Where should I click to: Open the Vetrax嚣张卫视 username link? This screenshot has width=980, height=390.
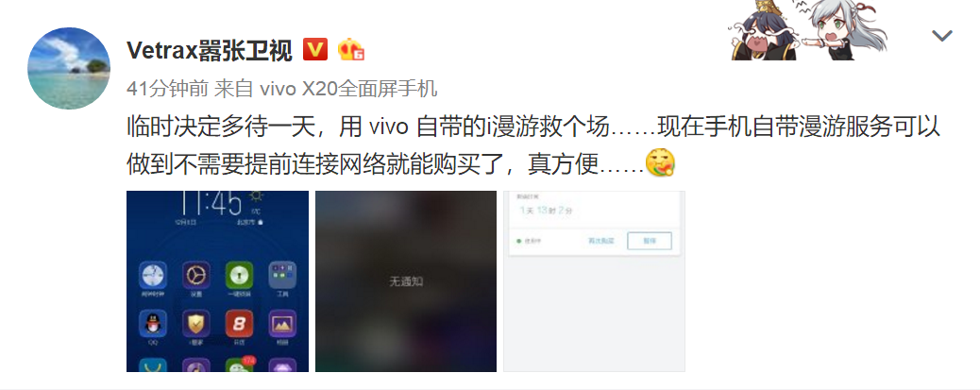[210, 50]
